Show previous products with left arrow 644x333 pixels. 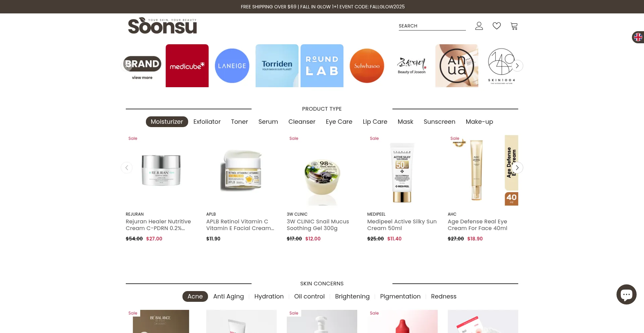(x=126, y=168)
